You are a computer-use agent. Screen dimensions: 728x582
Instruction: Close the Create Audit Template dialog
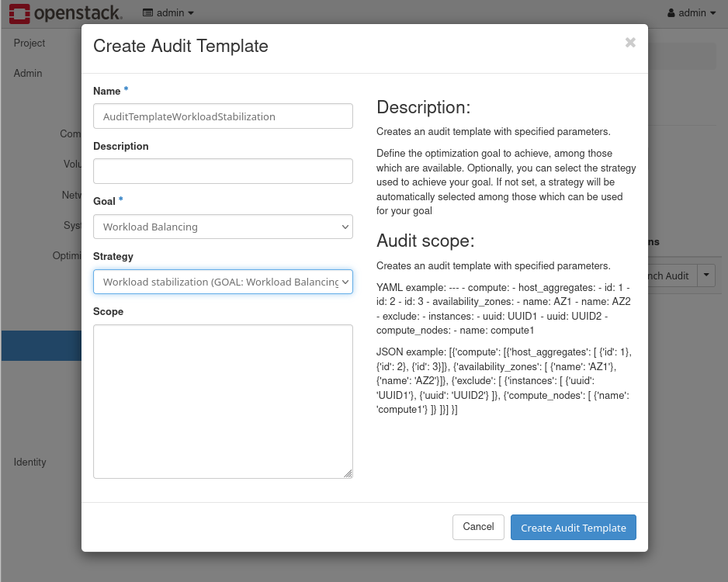(630, 43)
